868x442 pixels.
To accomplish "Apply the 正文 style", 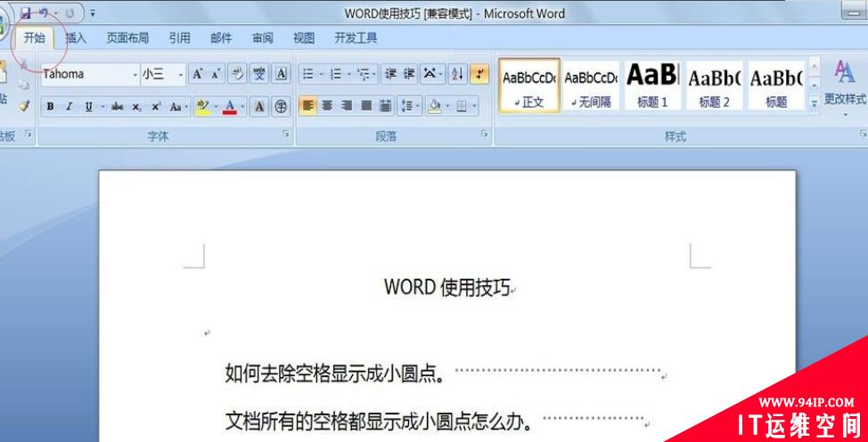I will [x=529, y=86].
